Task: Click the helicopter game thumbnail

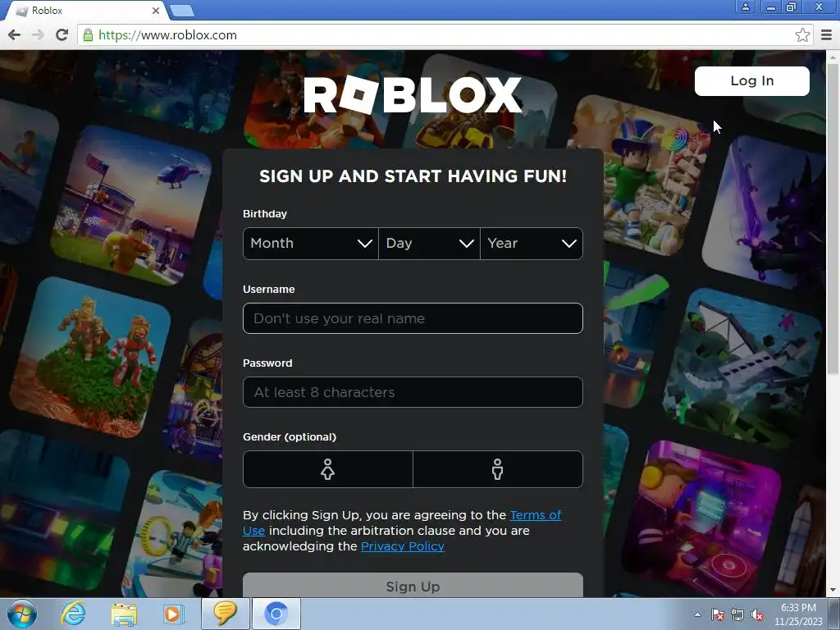Action: tap(130, 206)
